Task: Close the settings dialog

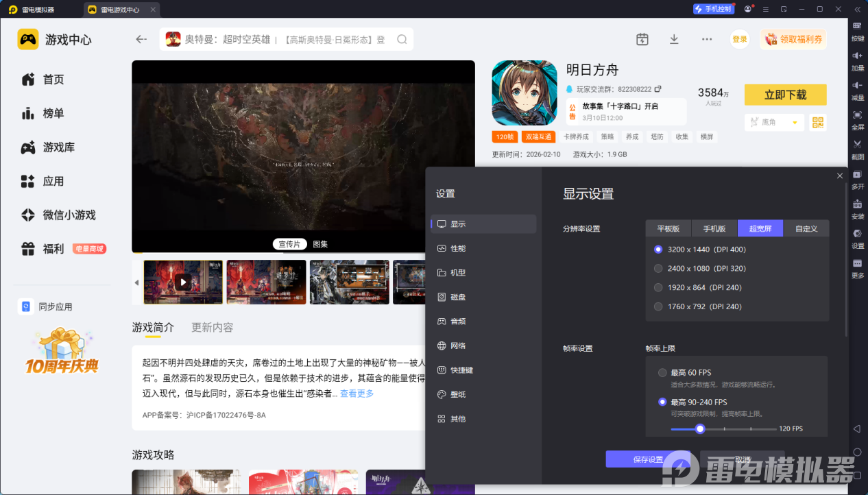Action: tap(840, 176)
